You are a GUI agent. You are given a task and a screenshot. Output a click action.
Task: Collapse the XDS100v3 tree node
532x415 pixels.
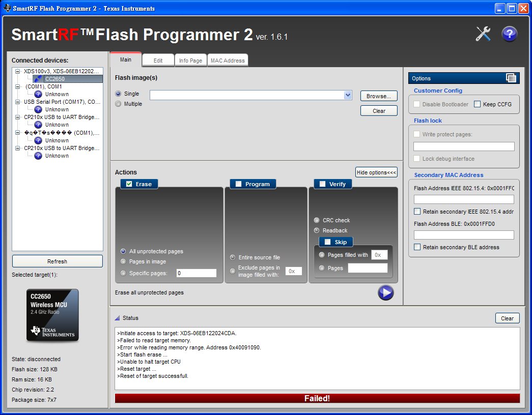pyautogui.click(x=17, y=71)
